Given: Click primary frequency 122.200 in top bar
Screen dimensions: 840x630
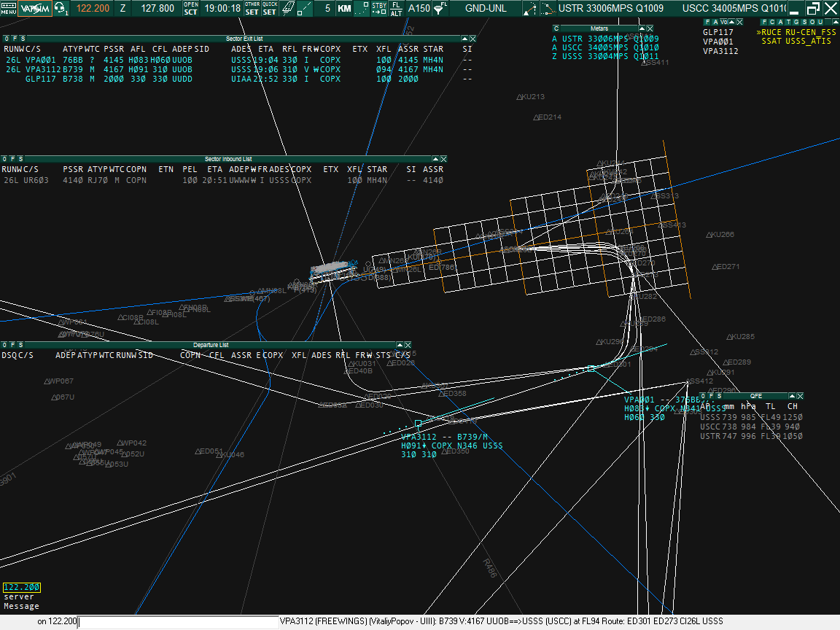Looking at the screenshot, I should pyautogui.click(x=93, y=8).
